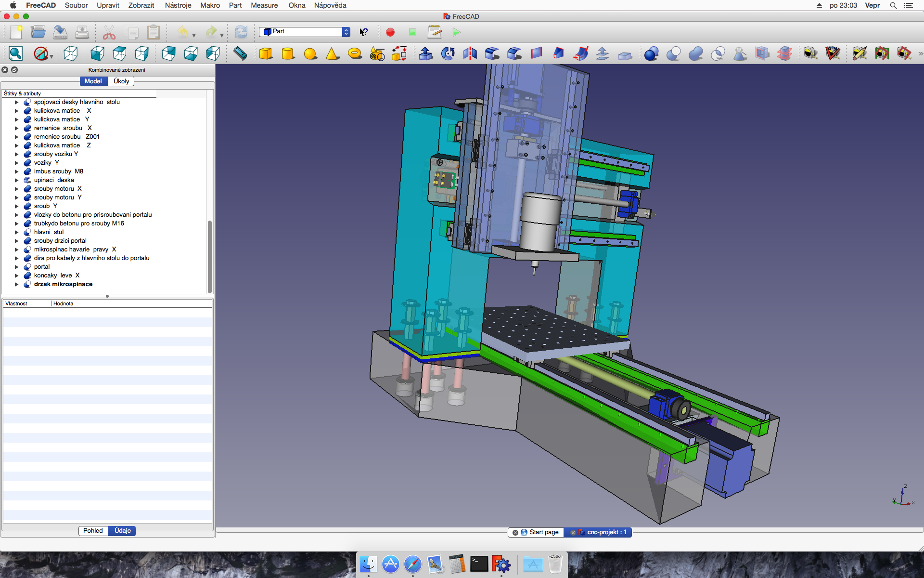Start macro recording with red circle
The width and height of the screenshot is (924, 578).
coord(390,32)
